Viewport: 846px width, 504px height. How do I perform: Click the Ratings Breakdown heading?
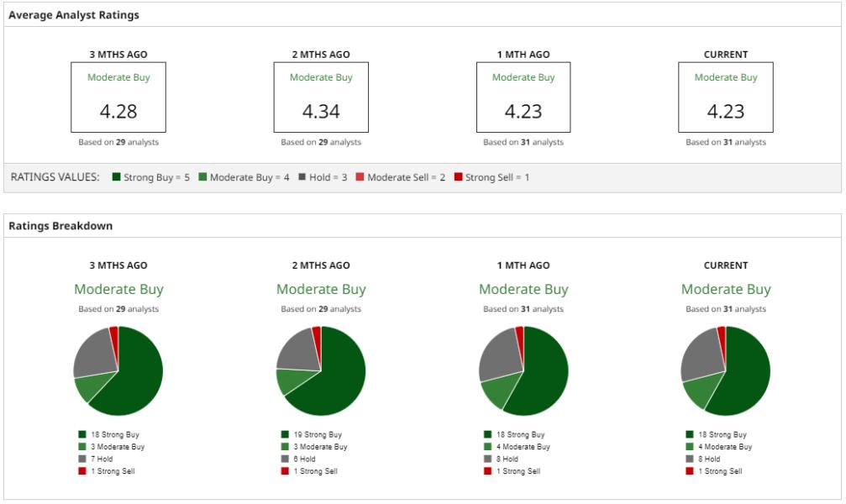(x=60, y=226)
